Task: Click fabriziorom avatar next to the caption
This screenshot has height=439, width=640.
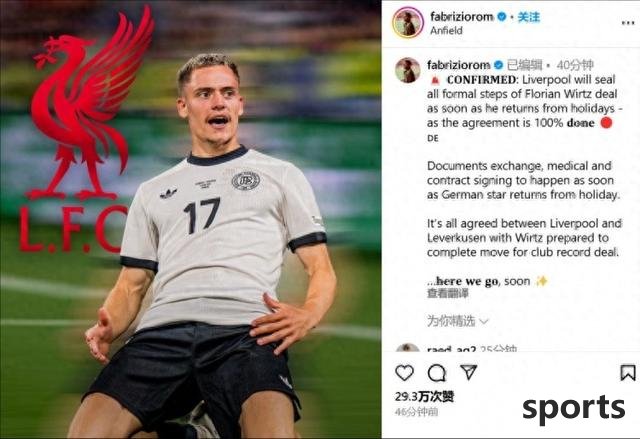Action: (x=407, y=70)
